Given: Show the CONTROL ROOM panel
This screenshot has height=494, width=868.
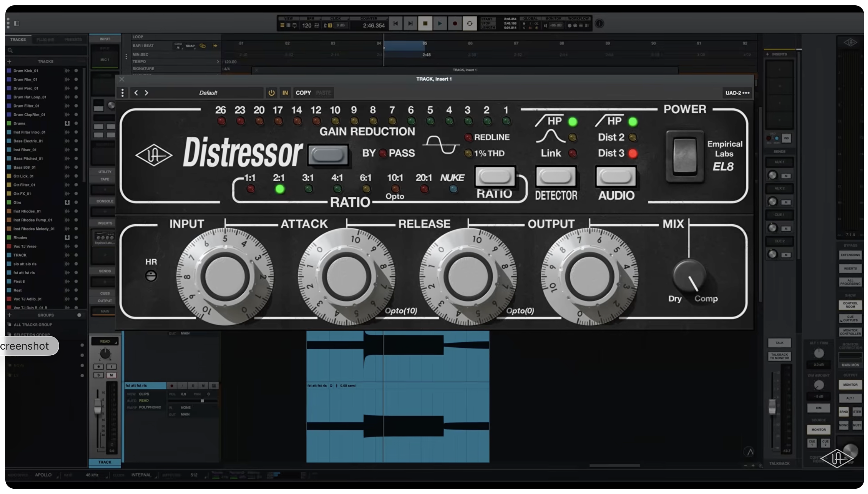Looking at the screenshot, I should click(850, 305).
